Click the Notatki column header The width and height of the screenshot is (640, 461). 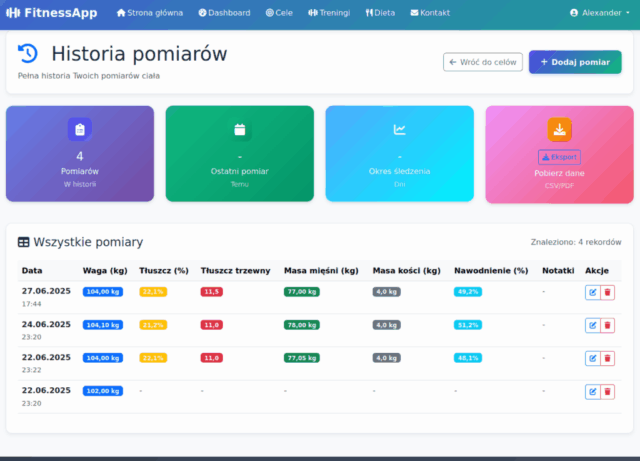coord(558,271)
